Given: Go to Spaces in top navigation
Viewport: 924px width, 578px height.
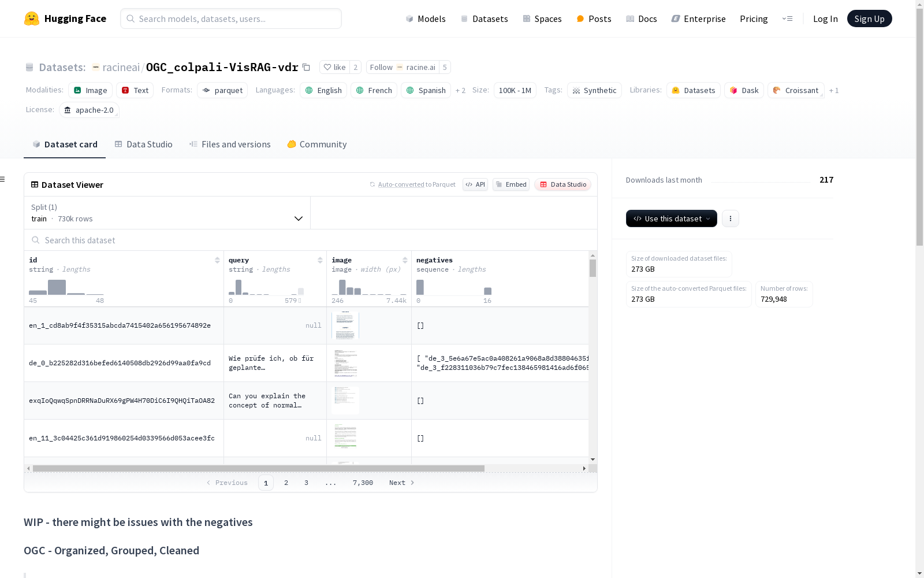Looking at the screenshot, I should (542, 18).
